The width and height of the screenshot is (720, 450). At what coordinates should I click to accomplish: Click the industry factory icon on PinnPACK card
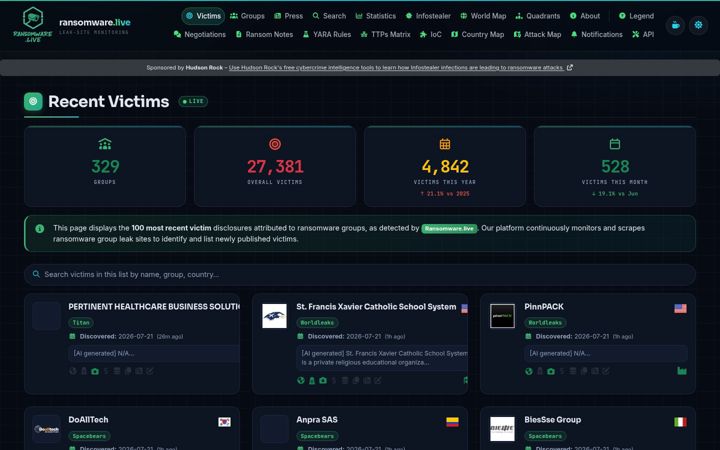coord(682,371)
